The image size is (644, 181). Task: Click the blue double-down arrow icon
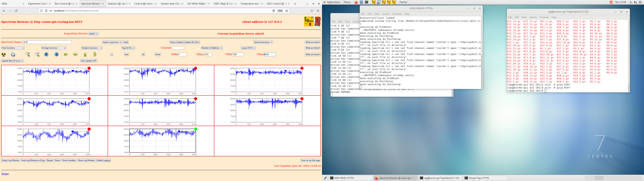click(46, 54)
